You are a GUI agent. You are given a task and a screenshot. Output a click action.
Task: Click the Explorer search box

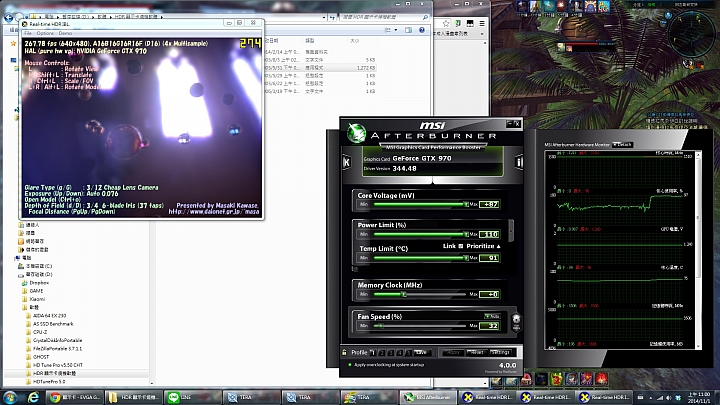tap(385, 17)
